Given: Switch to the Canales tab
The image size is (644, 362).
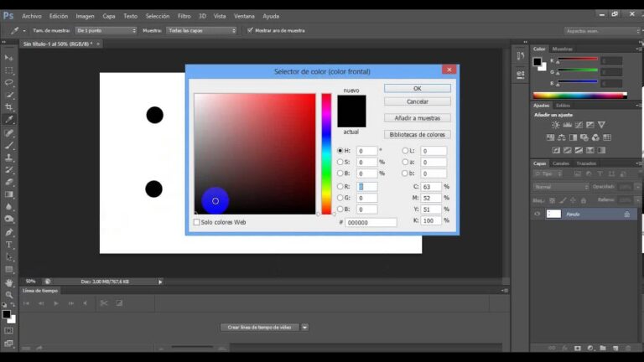Looking at the screenshot, I should coord(561,163).
